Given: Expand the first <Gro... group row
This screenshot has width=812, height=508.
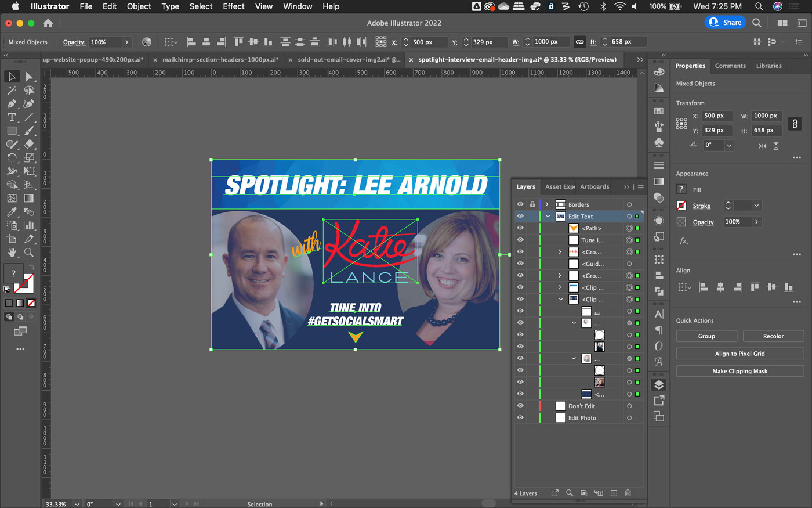Looking at the screenshot, I should (x=560, y=252).
